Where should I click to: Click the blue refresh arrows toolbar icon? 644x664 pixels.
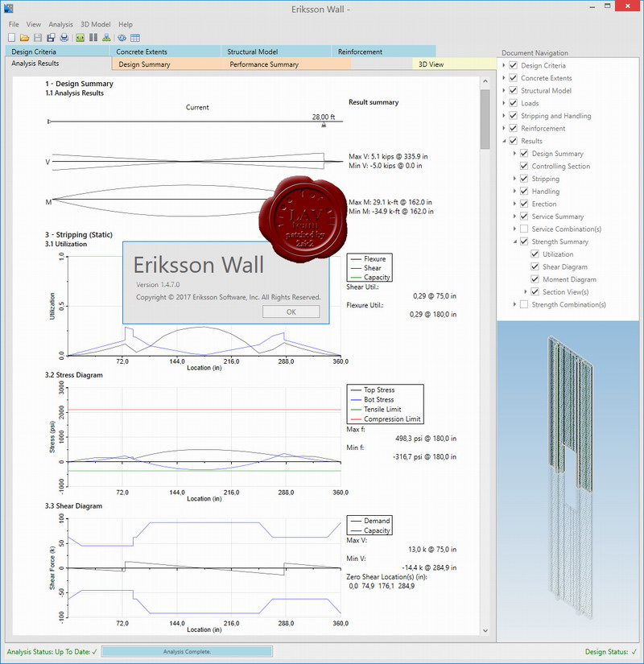[122, 38]
